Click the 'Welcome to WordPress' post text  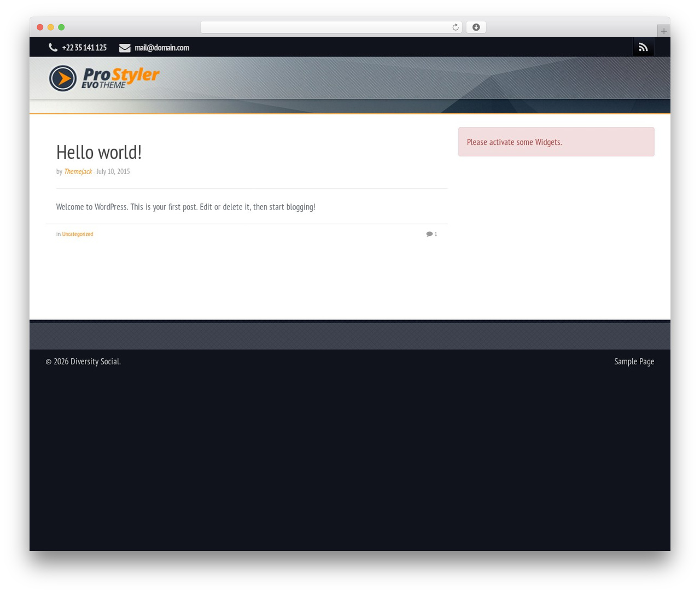tap(186, 207)
